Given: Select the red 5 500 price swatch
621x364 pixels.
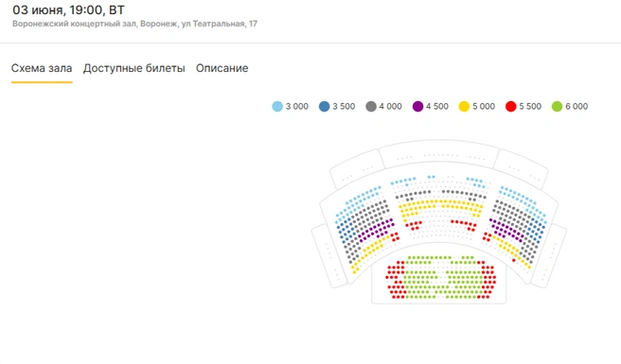Looking at the screenshot, I should click(x=511, y=107).
